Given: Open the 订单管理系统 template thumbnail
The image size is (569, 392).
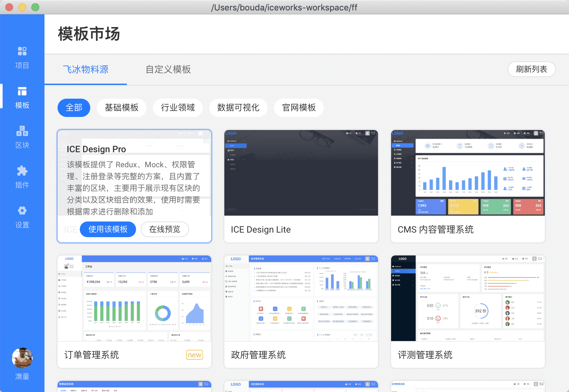Looking at the screenshot, I should click(x=134, y=298).
